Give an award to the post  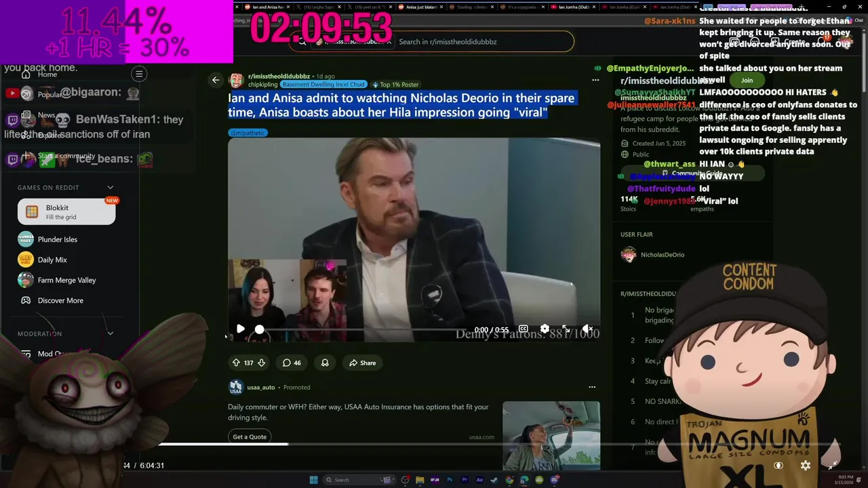click(325, 363)
